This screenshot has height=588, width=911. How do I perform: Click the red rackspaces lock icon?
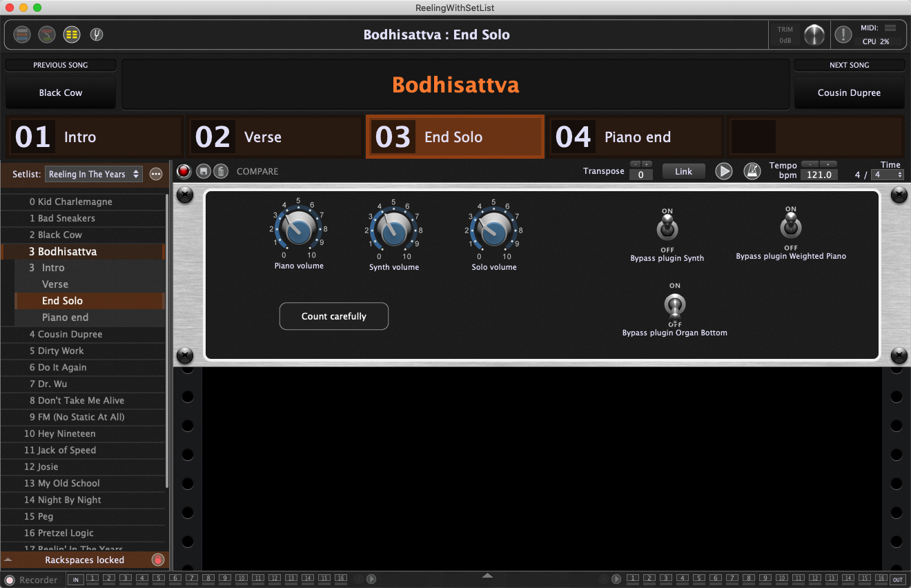click(x=157, y=560)
